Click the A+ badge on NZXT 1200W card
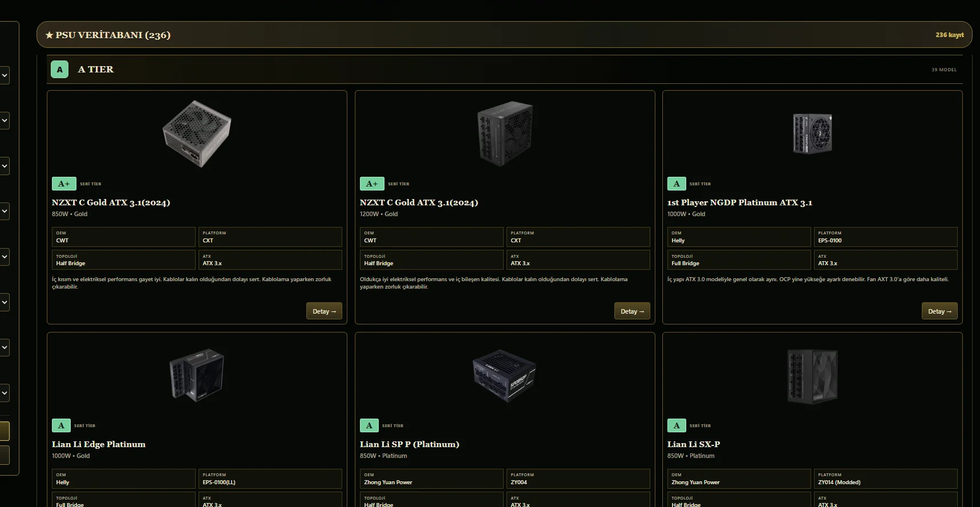 (372, 184)
